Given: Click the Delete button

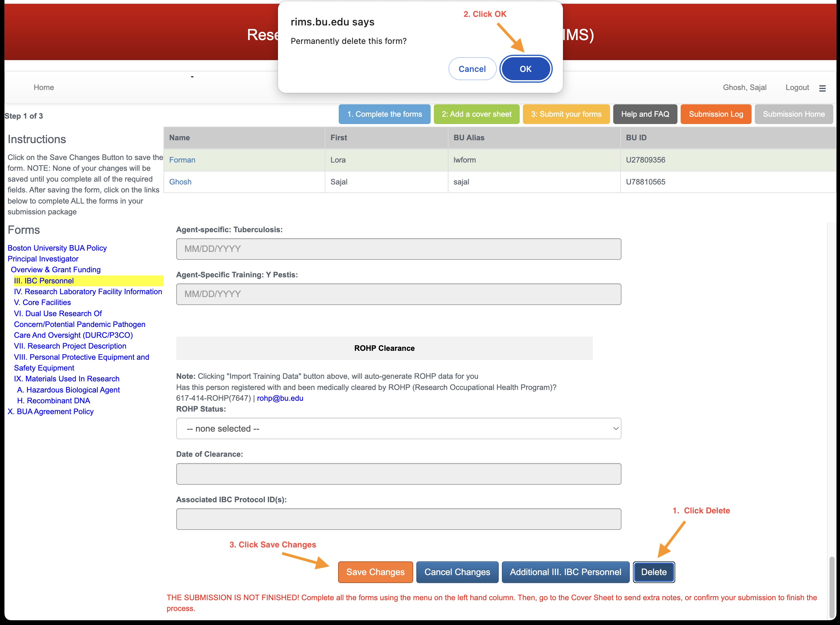Looking at the screenshot, I should [x=654, y=572].
